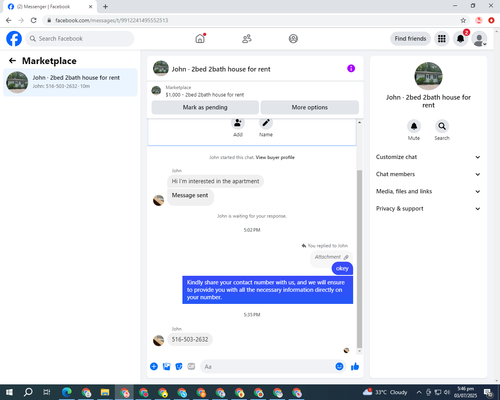Click the Facebook logo
Screen dimensions: 500x400
(x=14, y=39)
